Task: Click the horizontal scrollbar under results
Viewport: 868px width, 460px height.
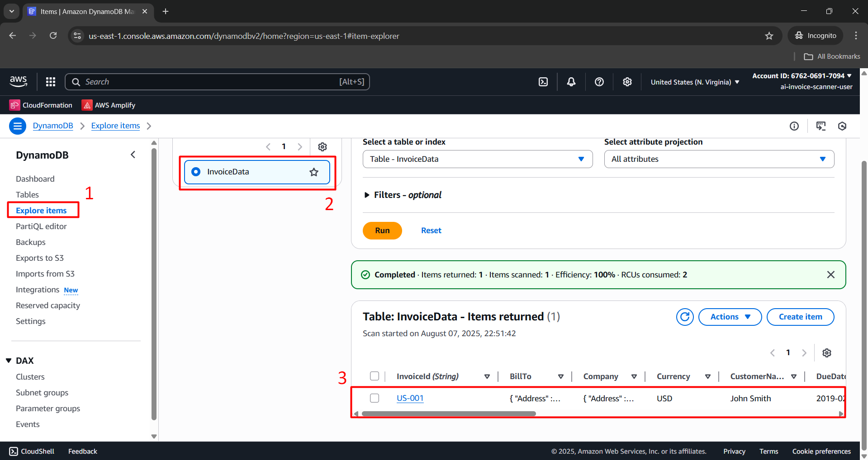Action: pos(449,413)
